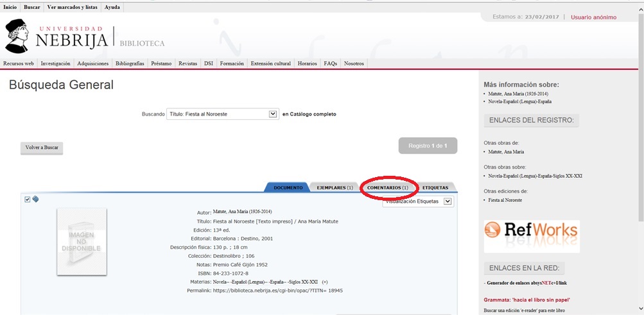Open the Recursos web menu
This screenshot has height=315, width=644.
[x=18, y=64]
